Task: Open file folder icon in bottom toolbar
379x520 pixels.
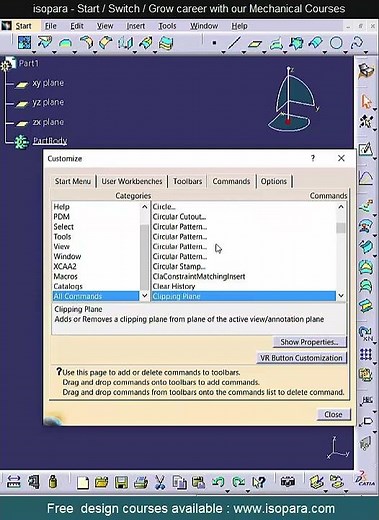Action: point(101,482)
